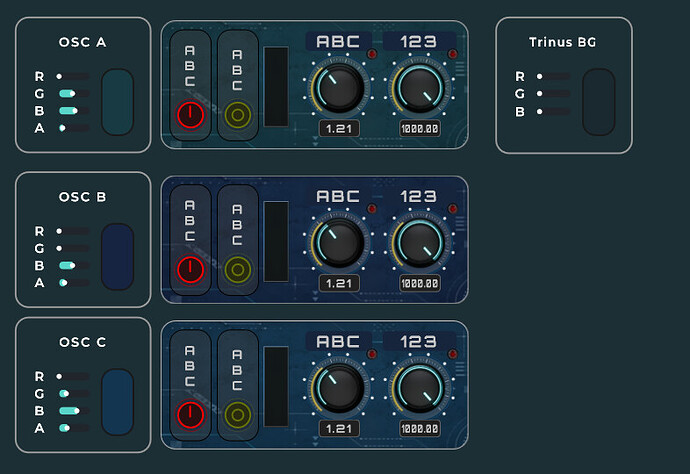Click the red LED beside ABC in OSC B preview
Screen dimensions: 690x474
pyautogui.click(x=372, y=209)
